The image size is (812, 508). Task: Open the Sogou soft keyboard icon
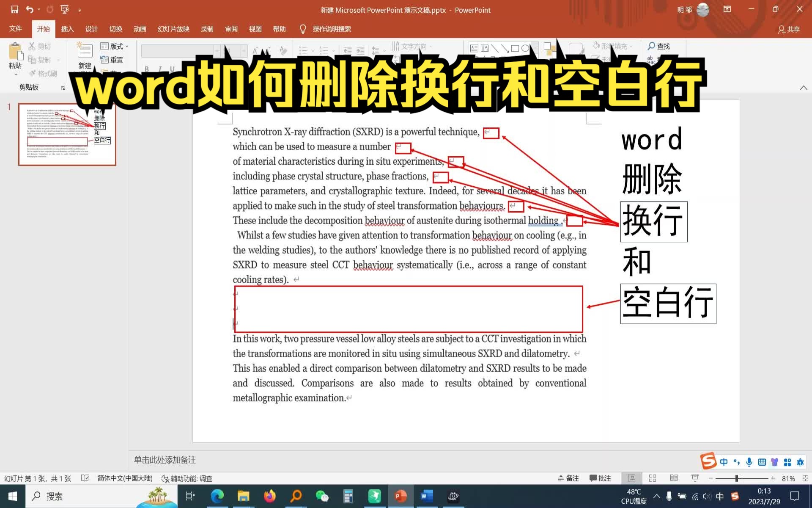pos(762,462)
